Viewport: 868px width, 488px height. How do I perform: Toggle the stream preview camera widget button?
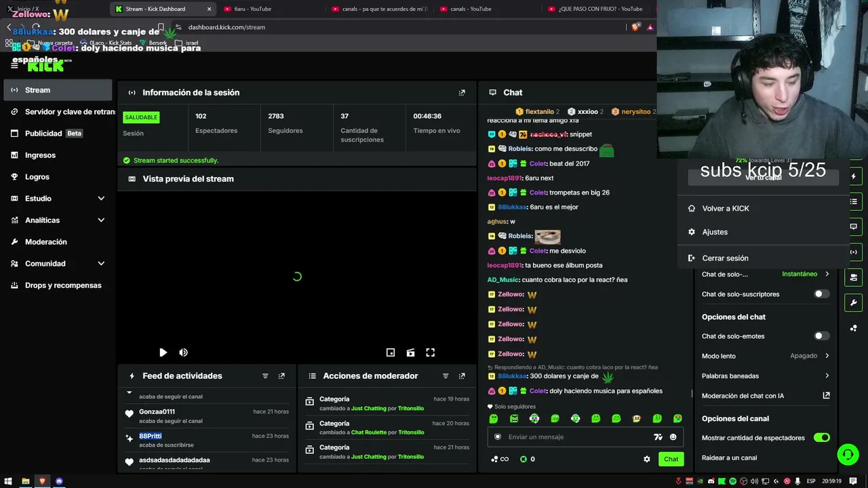pyautogui.click(x=853, y=277)
